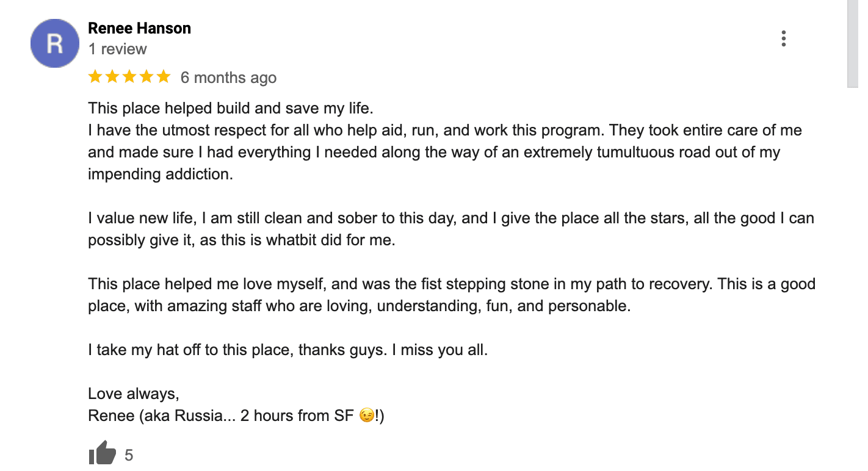Click the "Renee (aka Russia..." signature text
The image size is (868, 471).
coord(220,416)
